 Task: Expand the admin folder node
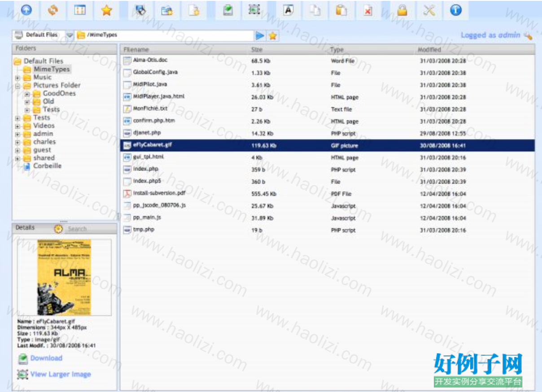(x=17, y=134)
